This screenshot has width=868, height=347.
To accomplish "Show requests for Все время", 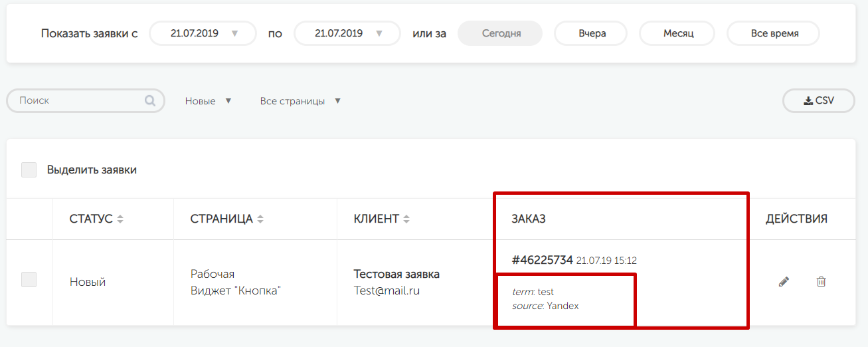I will (774, 33).
